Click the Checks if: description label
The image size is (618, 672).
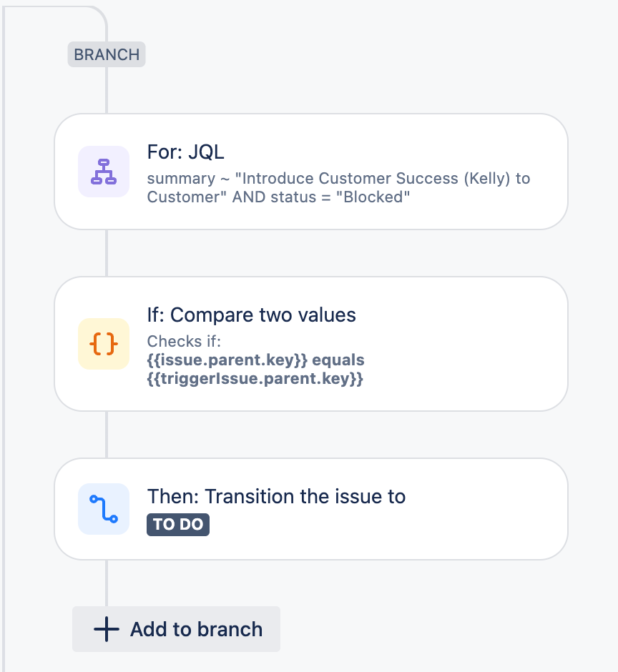pos(185,342)
